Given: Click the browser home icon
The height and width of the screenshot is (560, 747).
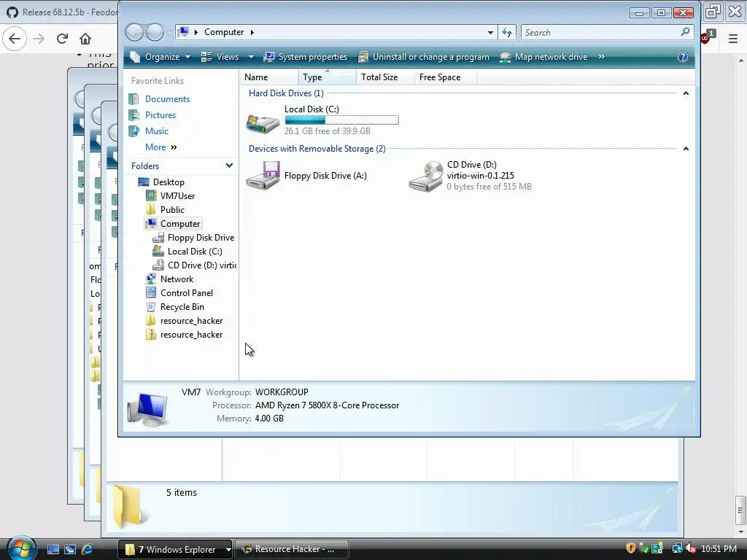Looking at the screenshot, I should click(85, 39).
